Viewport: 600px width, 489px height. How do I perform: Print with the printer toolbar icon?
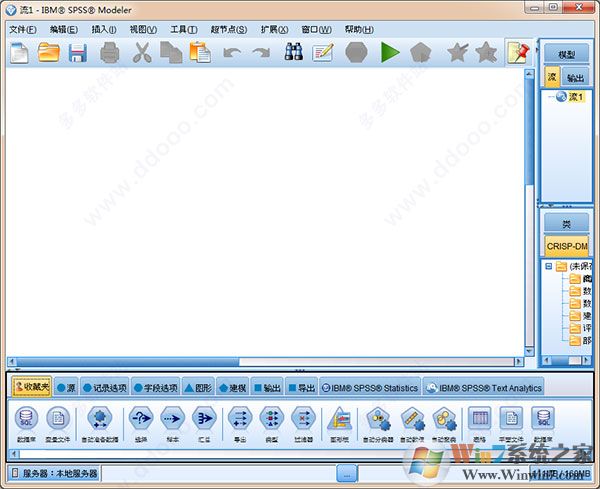110,53
